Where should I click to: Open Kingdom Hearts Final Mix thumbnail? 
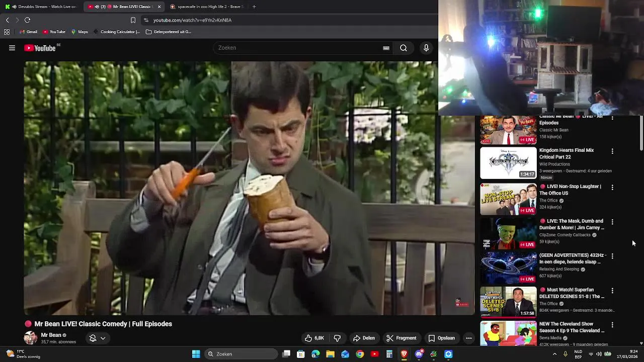pos(508,163)
